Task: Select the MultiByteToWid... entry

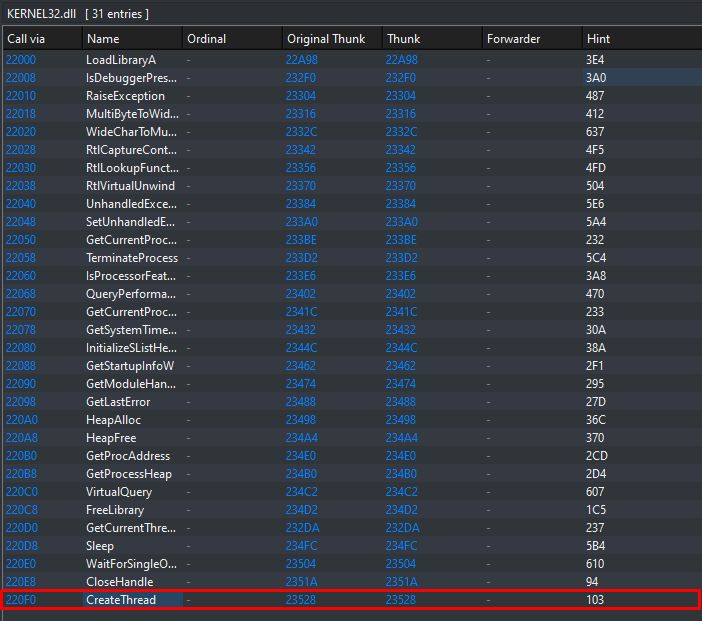Action: (x=133, y=114)
